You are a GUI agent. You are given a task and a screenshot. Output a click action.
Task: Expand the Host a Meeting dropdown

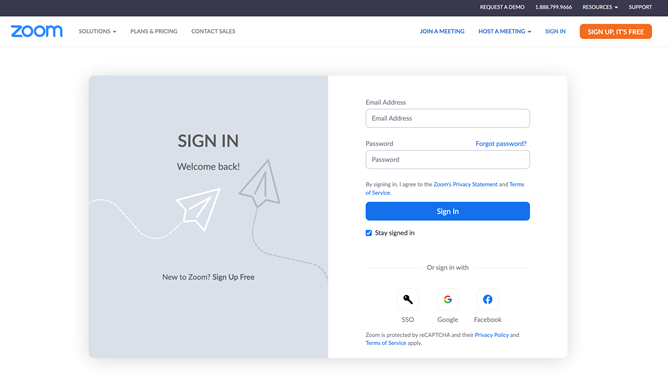tap(504, 31)
